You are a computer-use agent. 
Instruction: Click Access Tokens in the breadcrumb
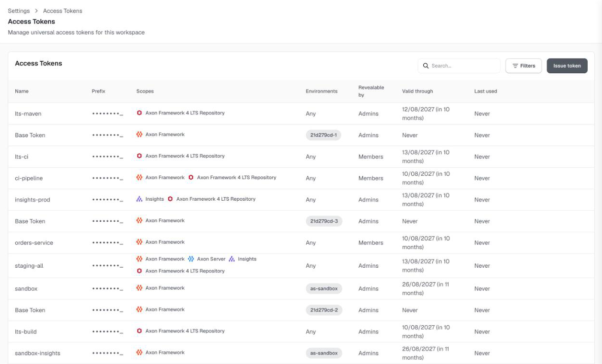tap(62, 11)
